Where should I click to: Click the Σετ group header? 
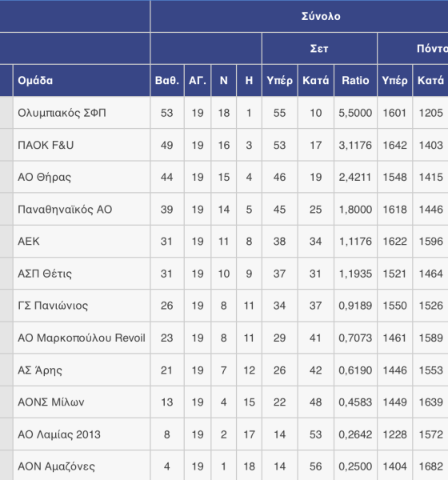(319, 48)
